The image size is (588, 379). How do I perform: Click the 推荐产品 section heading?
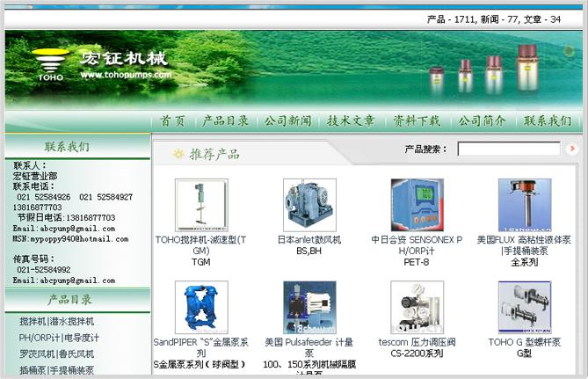click(x=214, y=154)
